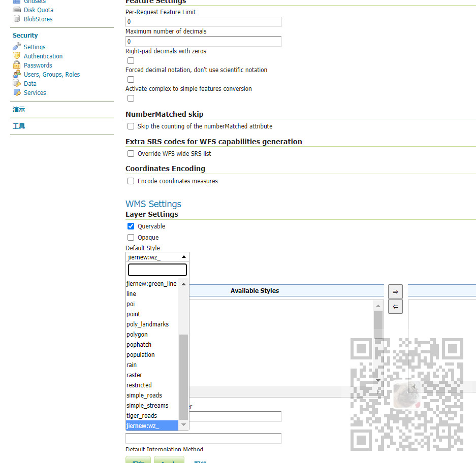Open the 工具 sidebar section
This screenshot has width=476, height=463.
point(19,126)
